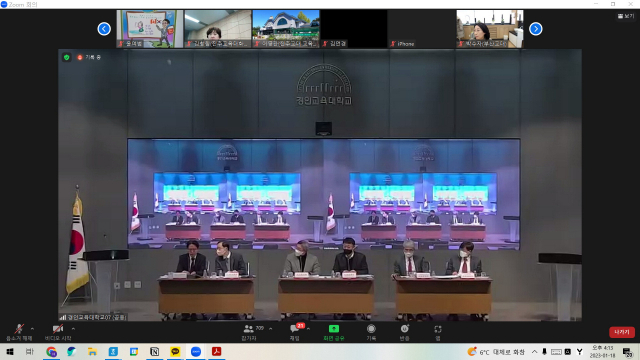This screenshot has height=360, width=640.
Task: Click the red Leave meeting button
Action: tap(622, 332)
